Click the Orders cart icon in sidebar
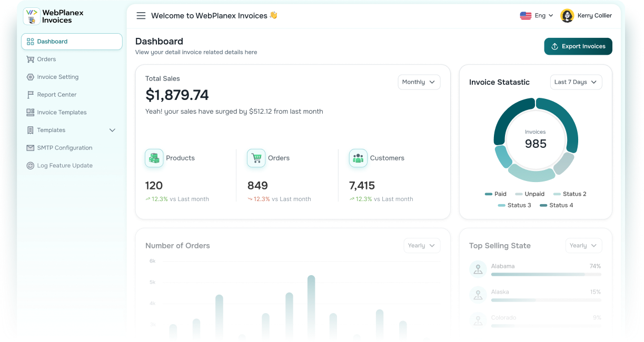The width and height of the screenshot is (644, 342). pyautogui.click(x=30, y=59)
